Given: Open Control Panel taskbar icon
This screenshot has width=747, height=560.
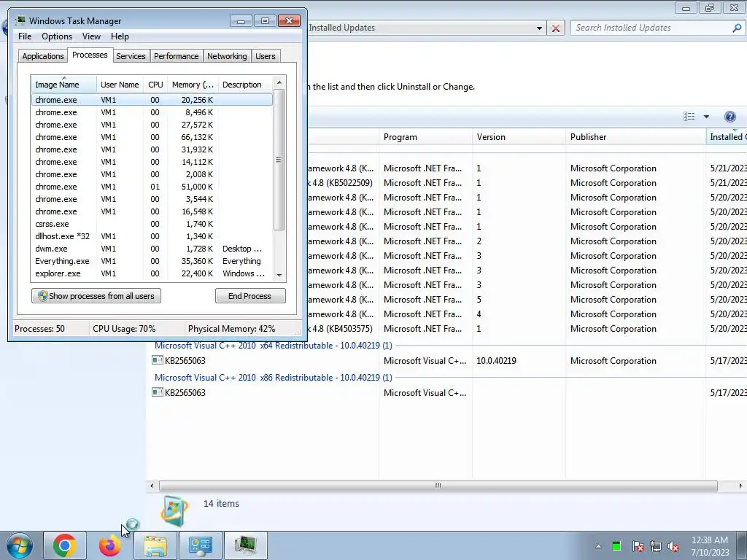Looking at the screenshot, I should point(201,545).
